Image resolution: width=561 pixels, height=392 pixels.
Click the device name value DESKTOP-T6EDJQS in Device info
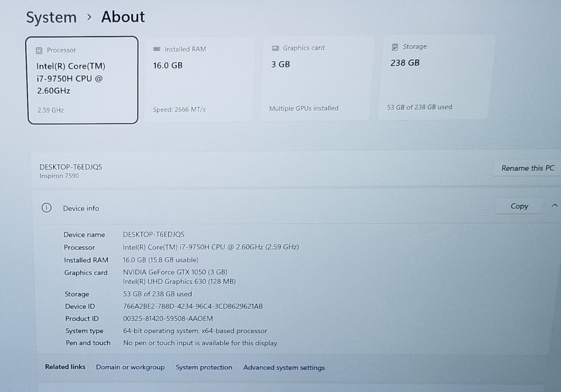pyautogui.click(x=154, y=234)
